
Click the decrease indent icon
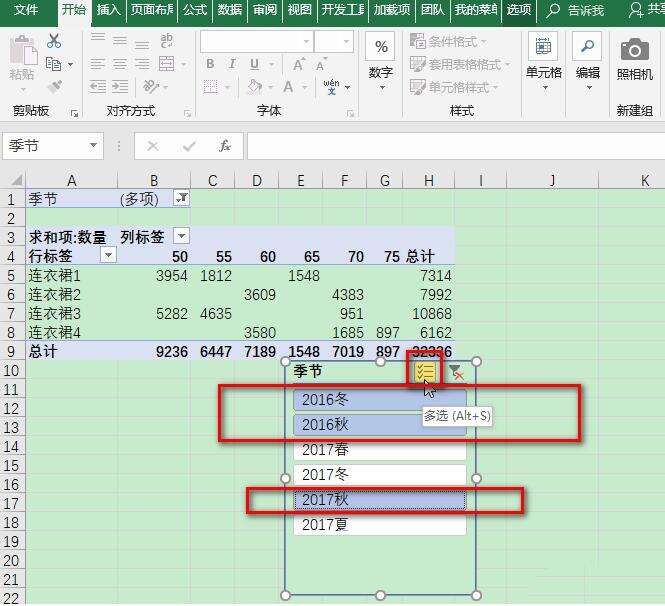pos(98,87)
